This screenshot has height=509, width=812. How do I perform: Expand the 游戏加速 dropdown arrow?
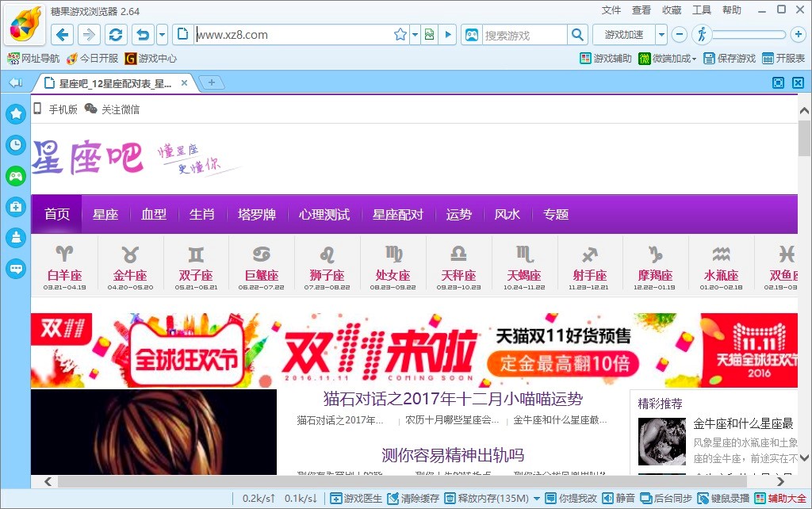pos(661,35)
